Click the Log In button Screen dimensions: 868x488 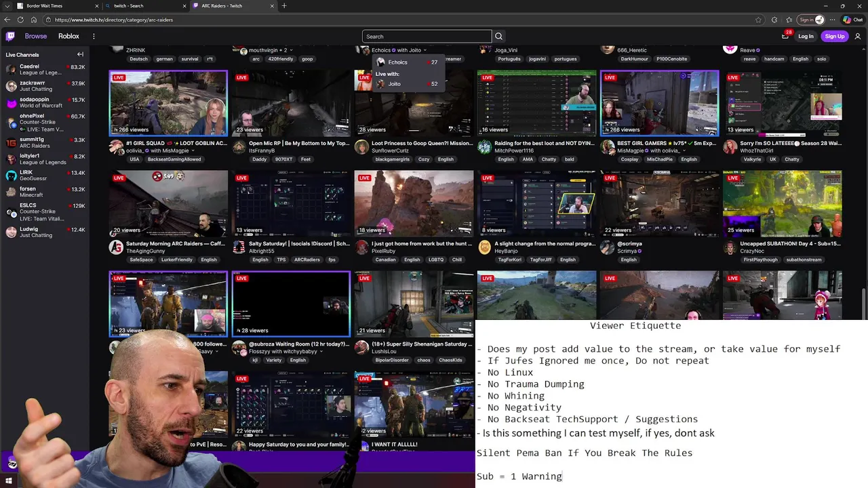tap(806, 36)
